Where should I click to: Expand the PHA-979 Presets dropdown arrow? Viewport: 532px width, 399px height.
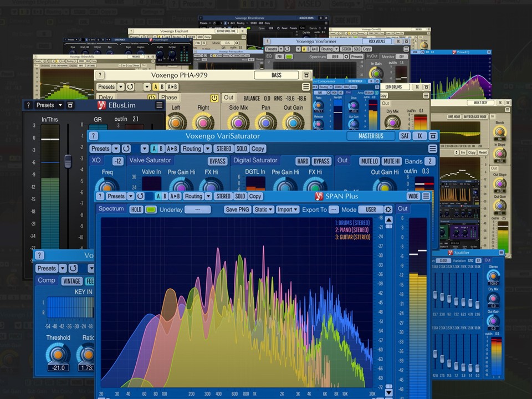pyautogui.click(x=120, y=87)
